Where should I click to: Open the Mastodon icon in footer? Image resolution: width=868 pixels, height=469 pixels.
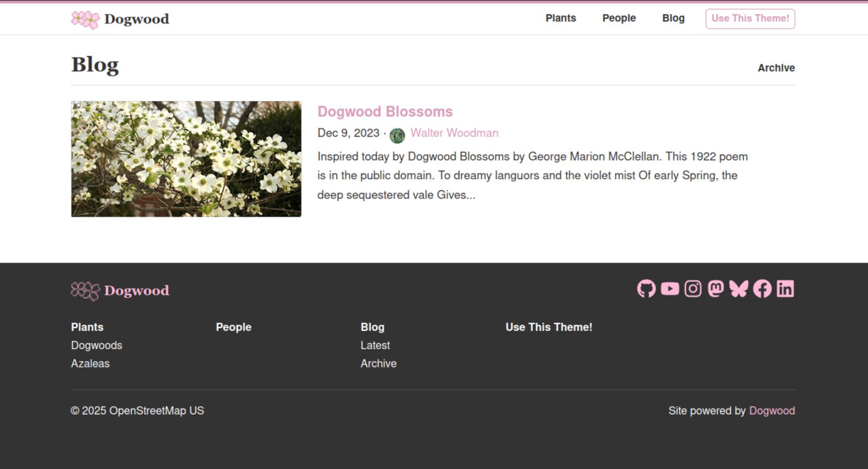click(x=716, y=288)
